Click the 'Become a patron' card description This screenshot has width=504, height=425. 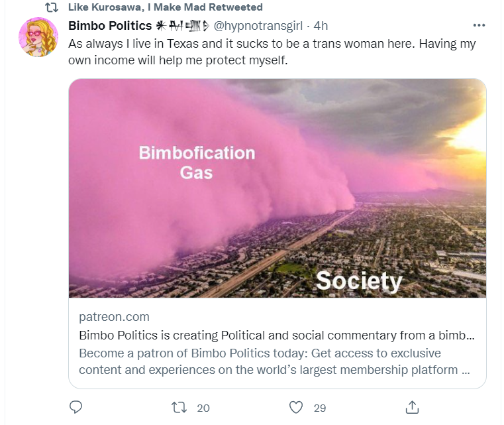pyautogui.click(x=274, y=361)
